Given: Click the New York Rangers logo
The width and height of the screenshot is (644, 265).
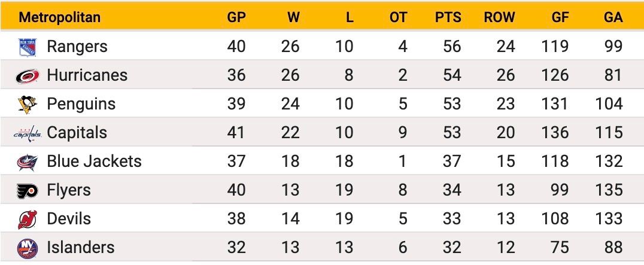Looking at the screenshot, I should tap(28, 47).
